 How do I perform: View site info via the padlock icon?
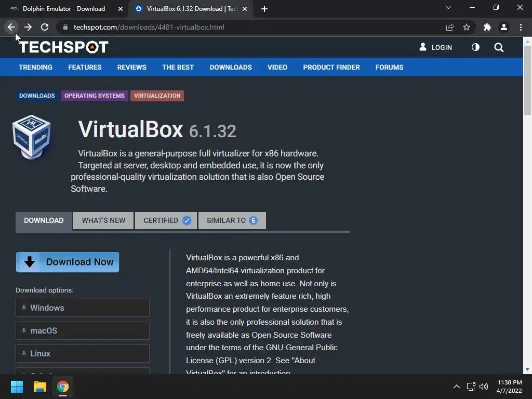coord(65,27)
